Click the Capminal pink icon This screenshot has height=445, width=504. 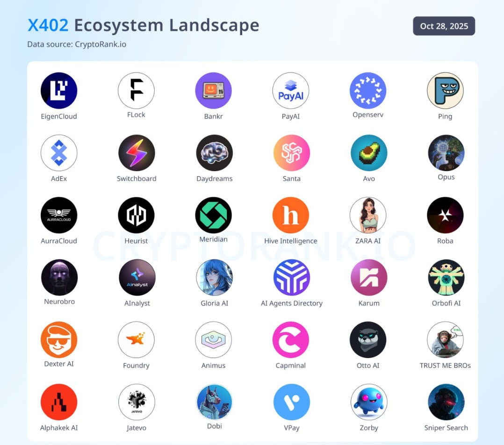pyautogui.click(x=291, y=340)
